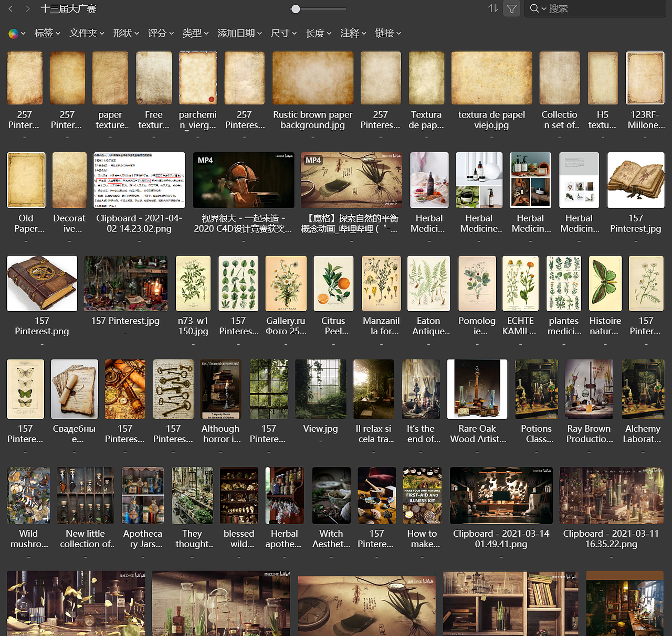Click the 'blessed wild...' file name
Viewport: 672px width, 636px height.
pyautogui.click(x=239, y=539)
